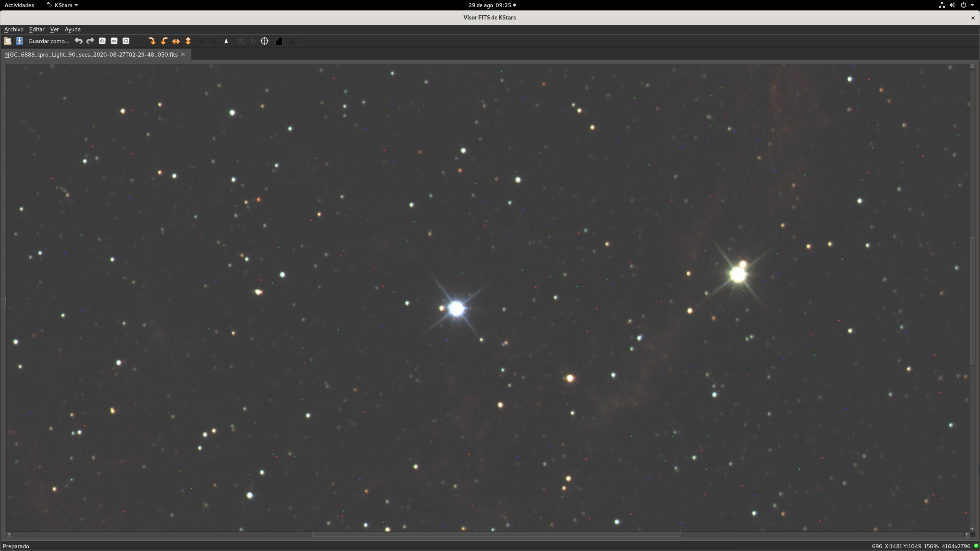The height and width of the screenshot is (551, 980).
Task: Toggle equatorial gridlines overlay
Action: [x=240, y=41]
